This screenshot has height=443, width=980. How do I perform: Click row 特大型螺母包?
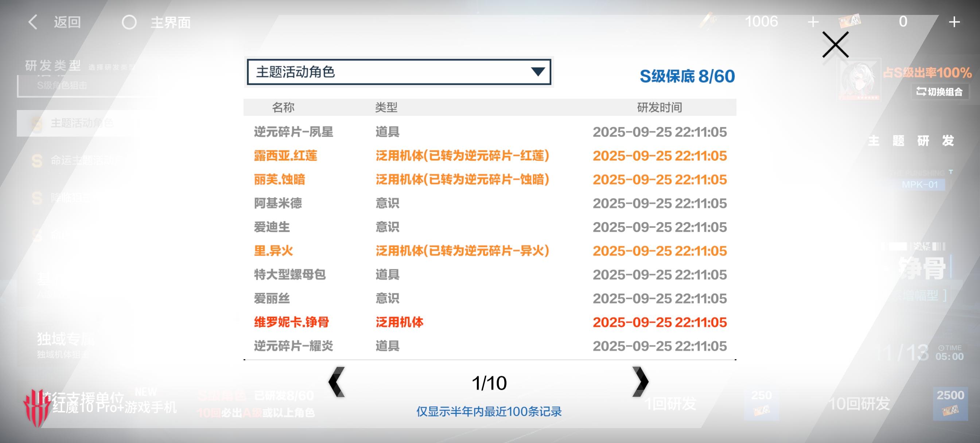(x=490, y=275)
